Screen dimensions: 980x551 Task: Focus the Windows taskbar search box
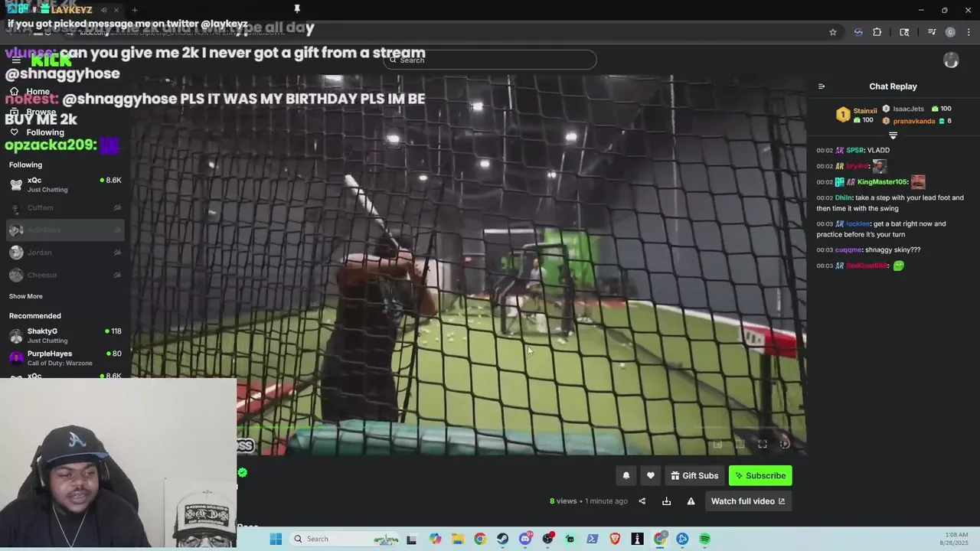(x=345, y=539)
